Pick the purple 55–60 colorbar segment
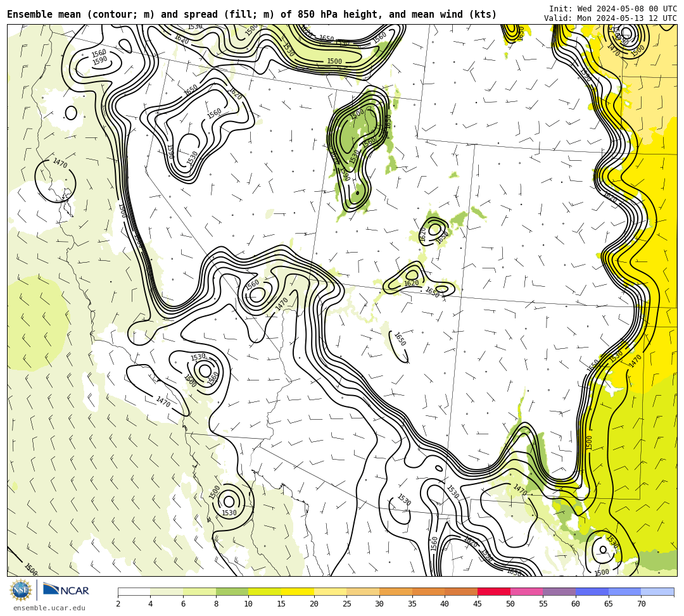684x616 pixels. [559, 591]
